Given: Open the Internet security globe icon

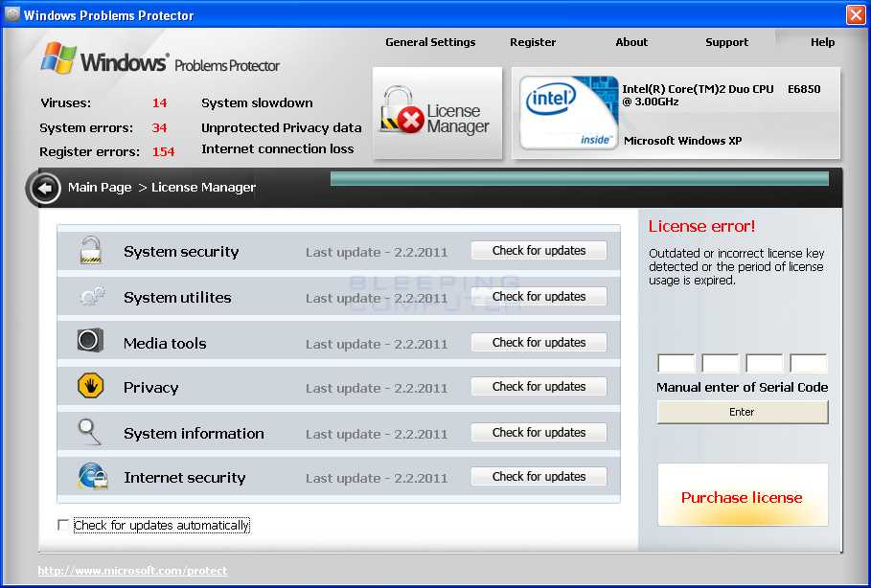Looking at the screenshot, I should [x=89, y=477].
